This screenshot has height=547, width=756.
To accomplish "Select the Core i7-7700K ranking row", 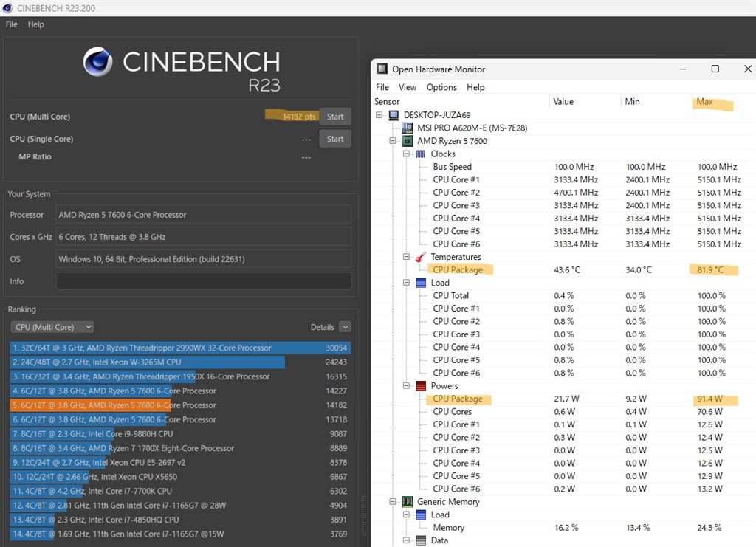I will tap(180, 491).
